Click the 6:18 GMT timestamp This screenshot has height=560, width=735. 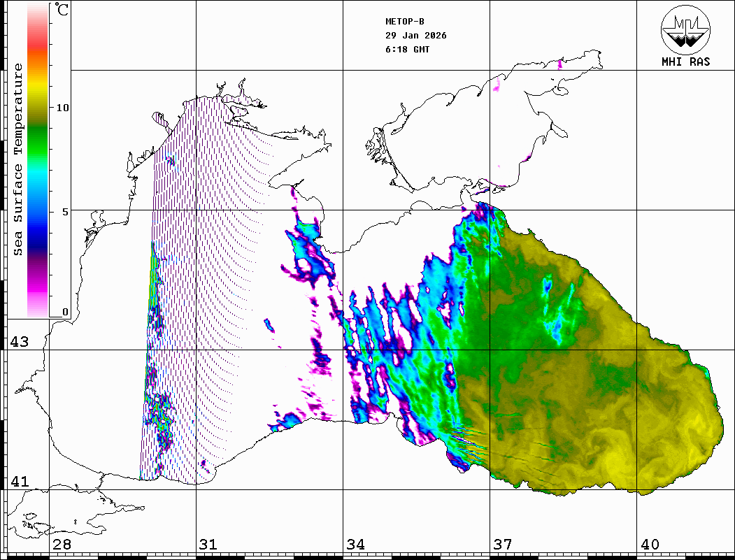coord(408,50)
